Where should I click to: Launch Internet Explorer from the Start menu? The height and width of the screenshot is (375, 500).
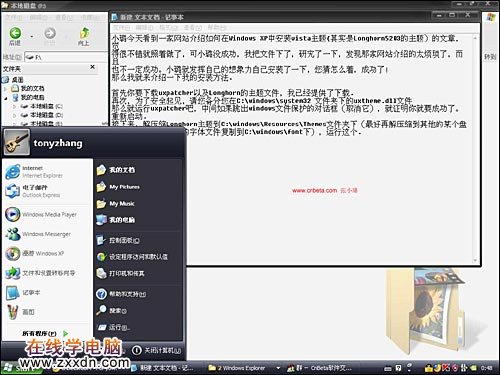tap(47, 172)
